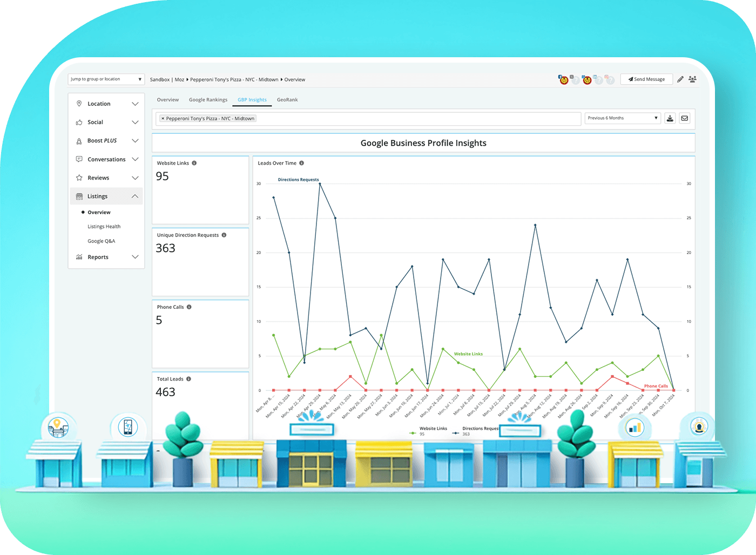Click the Phone Calls info icon
This screenshot has height=555, width=756.
[x=189, y=307]
